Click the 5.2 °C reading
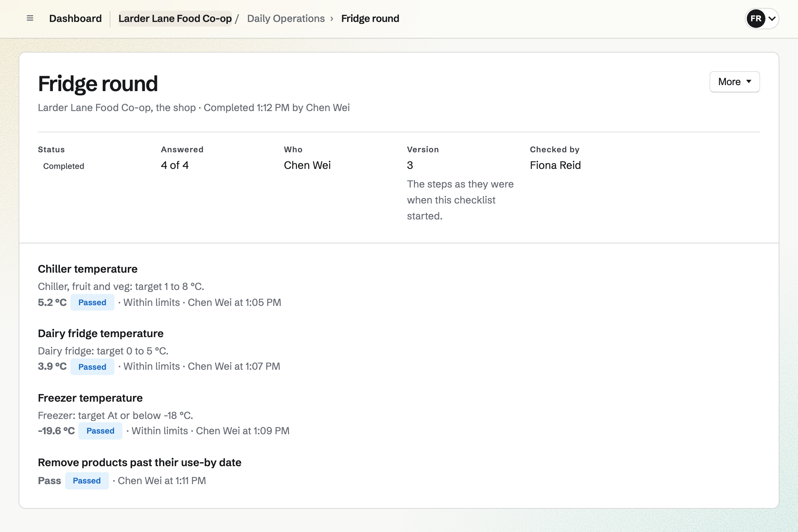 click(x=52, y=302)
